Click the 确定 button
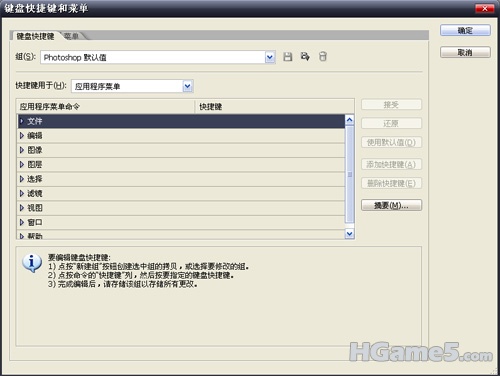500x376 pixels. coord(465,30)
